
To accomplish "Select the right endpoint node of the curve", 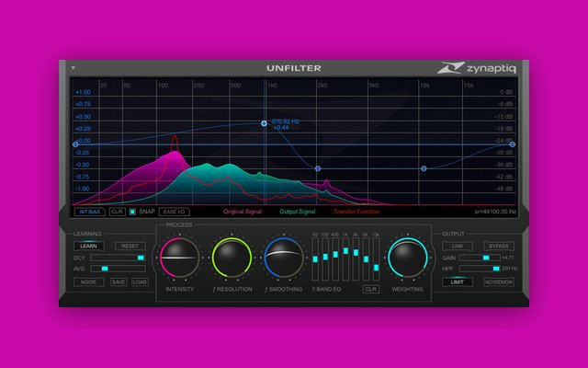I will [x=513, y=144].
